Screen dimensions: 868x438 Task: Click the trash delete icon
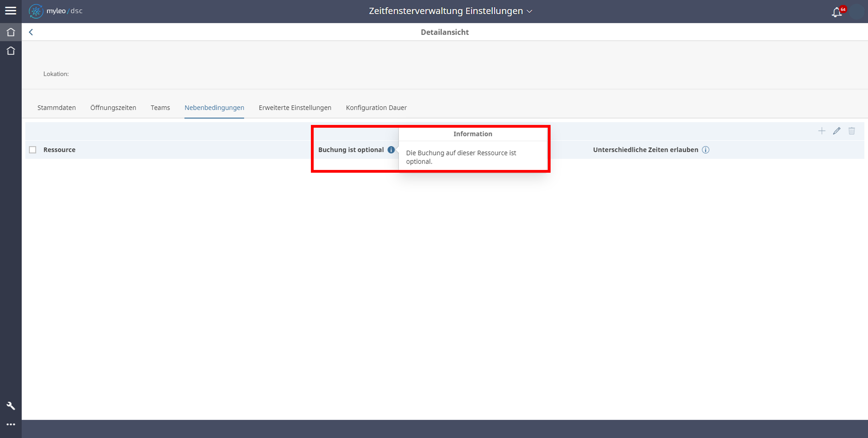851,131
